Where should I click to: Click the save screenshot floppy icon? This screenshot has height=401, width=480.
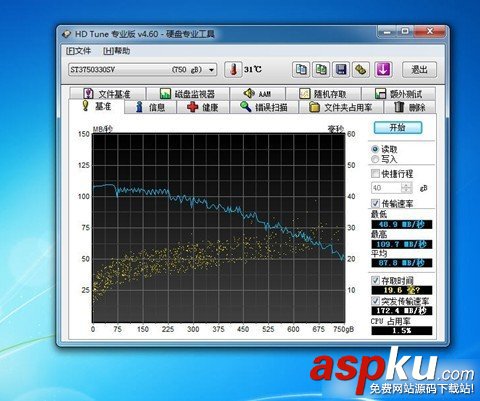pos(341,70)
